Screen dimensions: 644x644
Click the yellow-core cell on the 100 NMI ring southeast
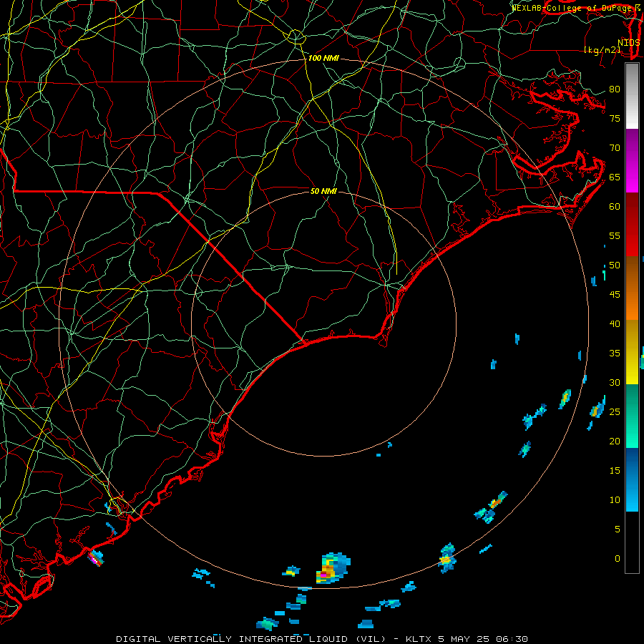coord(447,558)
